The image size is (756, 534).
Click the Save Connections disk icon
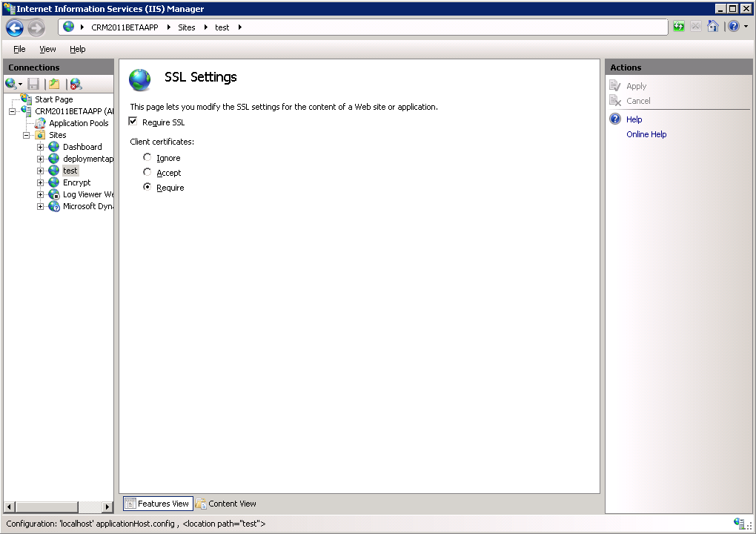click(33, 83)
